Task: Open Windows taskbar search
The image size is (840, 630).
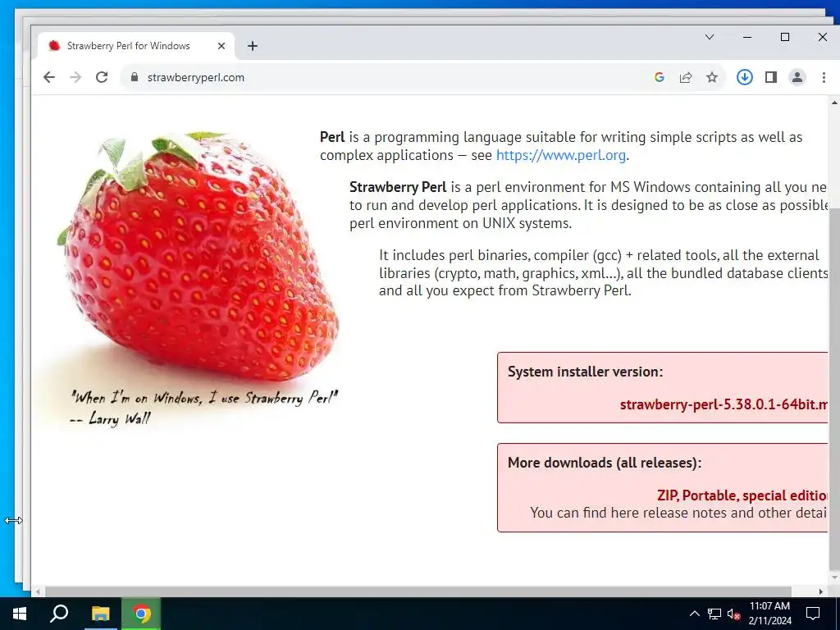Action: (x=59, y=614)
